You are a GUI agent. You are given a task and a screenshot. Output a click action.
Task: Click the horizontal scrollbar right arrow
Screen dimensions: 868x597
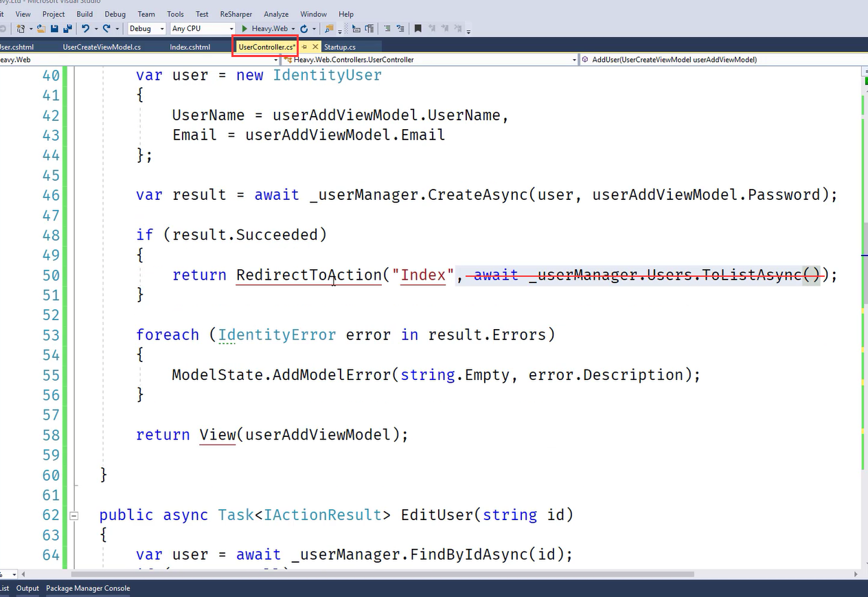pos(855,574)
